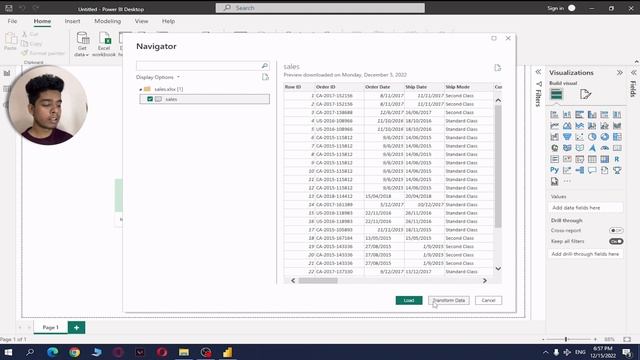This screenshot has height=360, width=640.
Task: Select the Scatter chart visual
Action: point(580,137)
